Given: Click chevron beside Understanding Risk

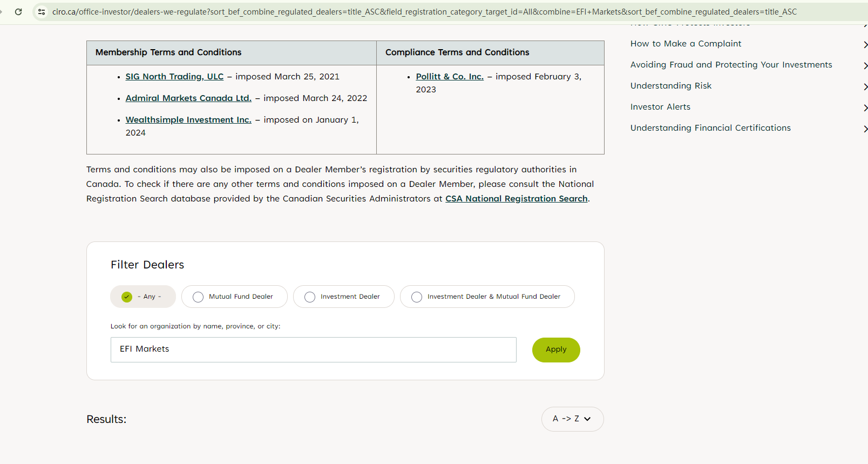Looking at the screenshot, I should [865, 86].
